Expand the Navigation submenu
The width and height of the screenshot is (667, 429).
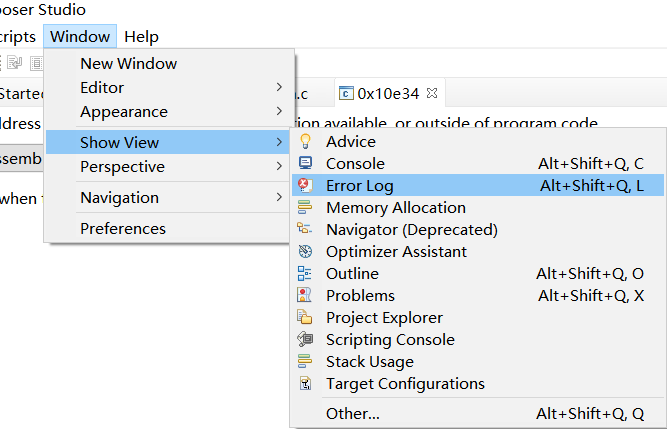click(x=169, y=198)
